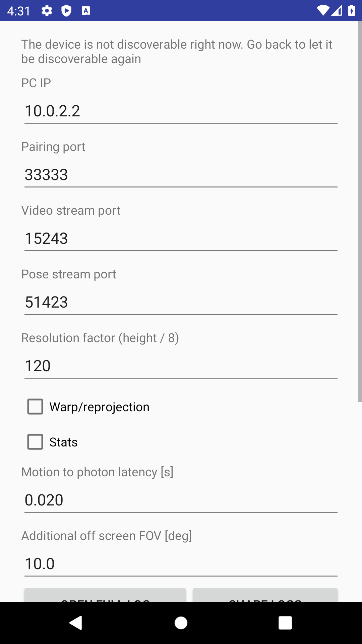This screenshot has height=644, width=362.
Task: Click the PC IP field showing 10.0.2.2
Action: [181, 111]
